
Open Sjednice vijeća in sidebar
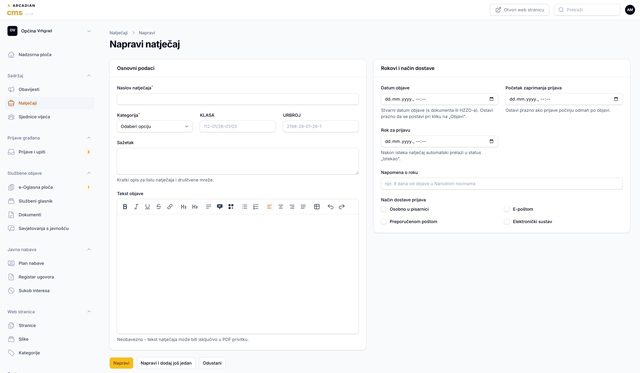[49, 117]
